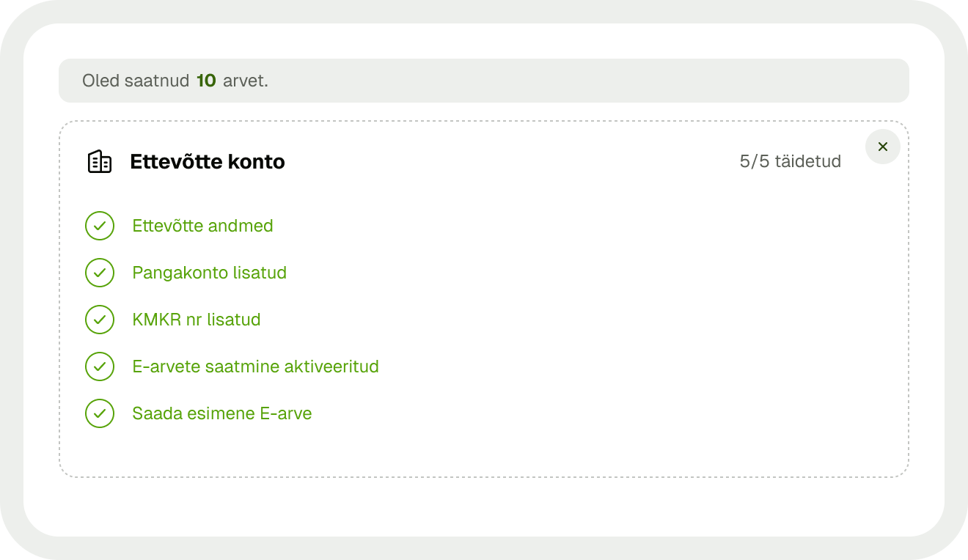Click the checkmark circle for Saada esimene E-arve
The width and height of the screenshot is (968, 560).
(100, 413)
